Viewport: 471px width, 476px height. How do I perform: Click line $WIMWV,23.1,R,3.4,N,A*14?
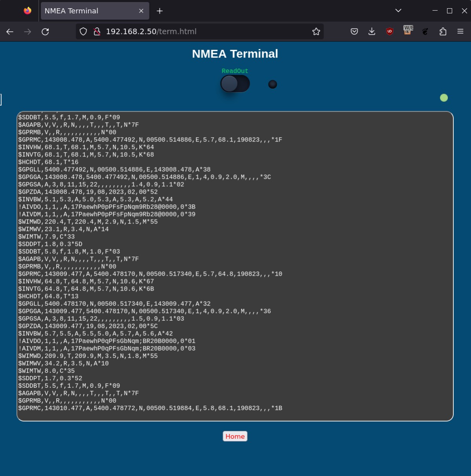pos(63,229)
